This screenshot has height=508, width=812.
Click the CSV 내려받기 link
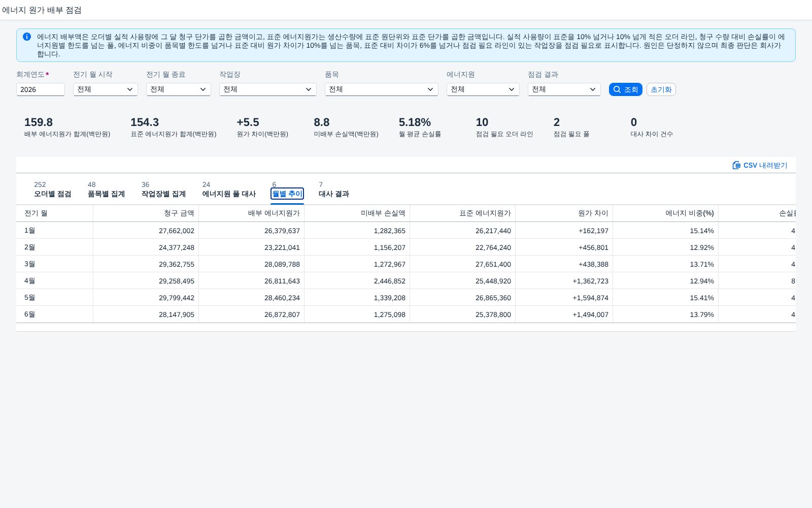click(x=760, y=165)
